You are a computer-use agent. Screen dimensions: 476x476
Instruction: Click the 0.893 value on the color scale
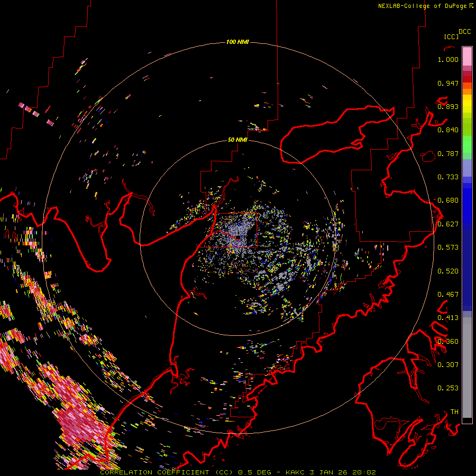(448, 106)
